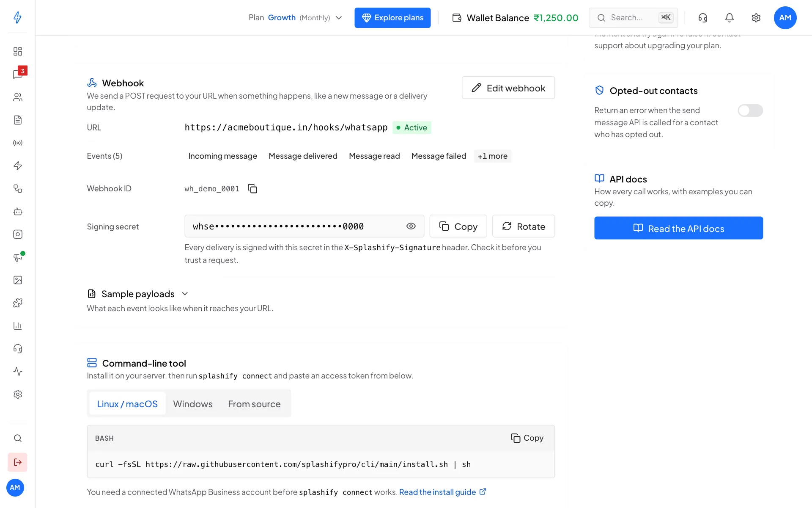This screenshot has width=812, height=508.
Task: Click the webhook URL text
Action: pyautogui.click(x=286, y=127)
